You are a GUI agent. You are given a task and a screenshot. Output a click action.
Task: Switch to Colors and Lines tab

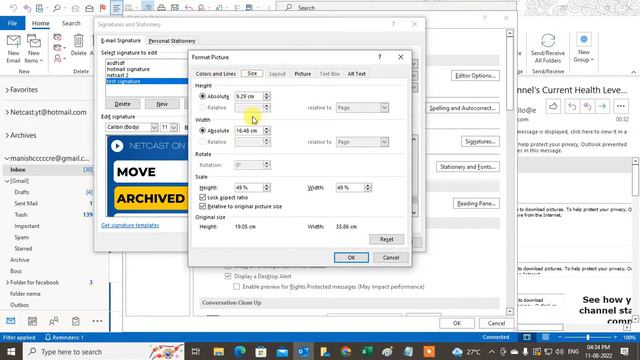[x=216, y=74]
